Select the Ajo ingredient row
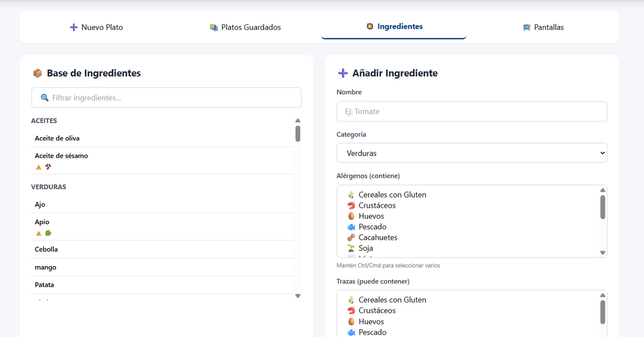The image size is (644, 337). coord(162,204)
